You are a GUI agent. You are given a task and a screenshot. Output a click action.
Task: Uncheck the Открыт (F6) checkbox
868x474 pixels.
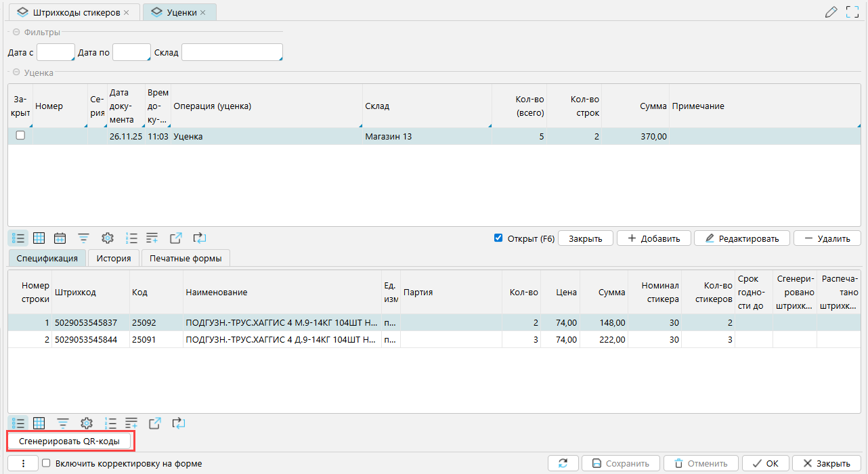click(x=498, y=238)
